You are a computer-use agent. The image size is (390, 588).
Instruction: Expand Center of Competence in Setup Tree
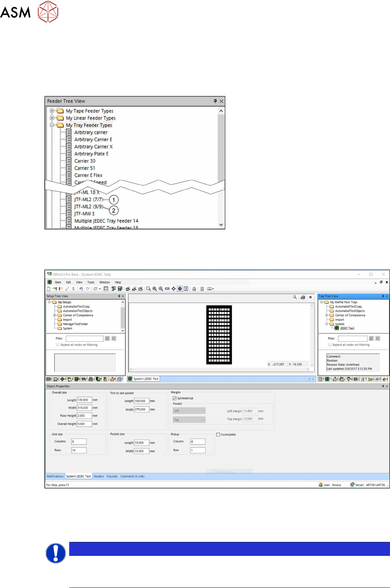(55, 315)
